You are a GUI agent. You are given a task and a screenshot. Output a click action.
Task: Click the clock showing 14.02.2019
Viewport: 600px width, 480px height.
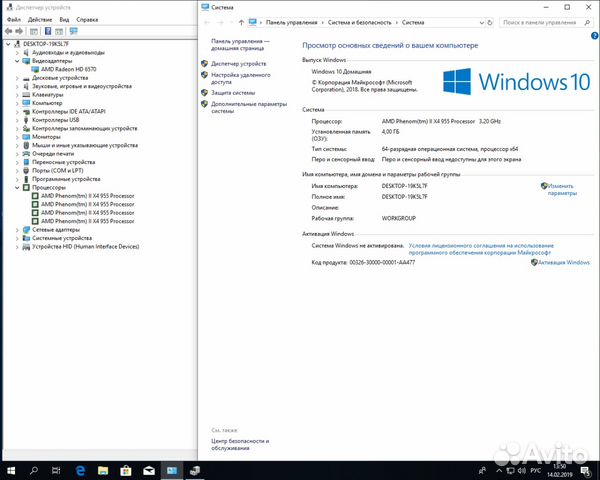[x=559, y=470]
